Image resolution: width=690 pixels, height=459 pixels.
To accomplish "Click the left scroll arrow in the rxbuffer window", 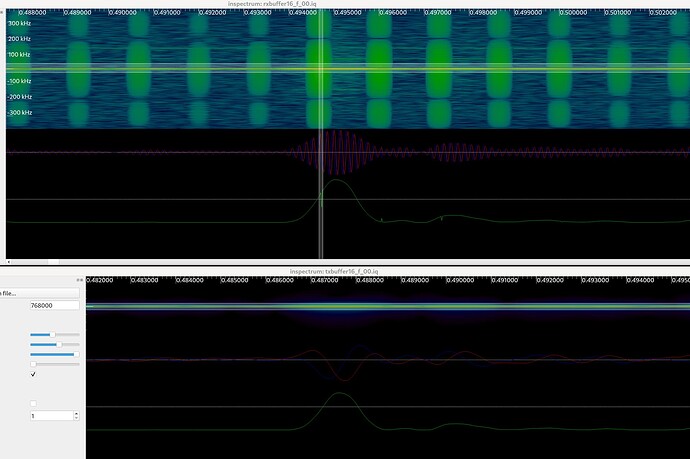I will tap(8, 262).
